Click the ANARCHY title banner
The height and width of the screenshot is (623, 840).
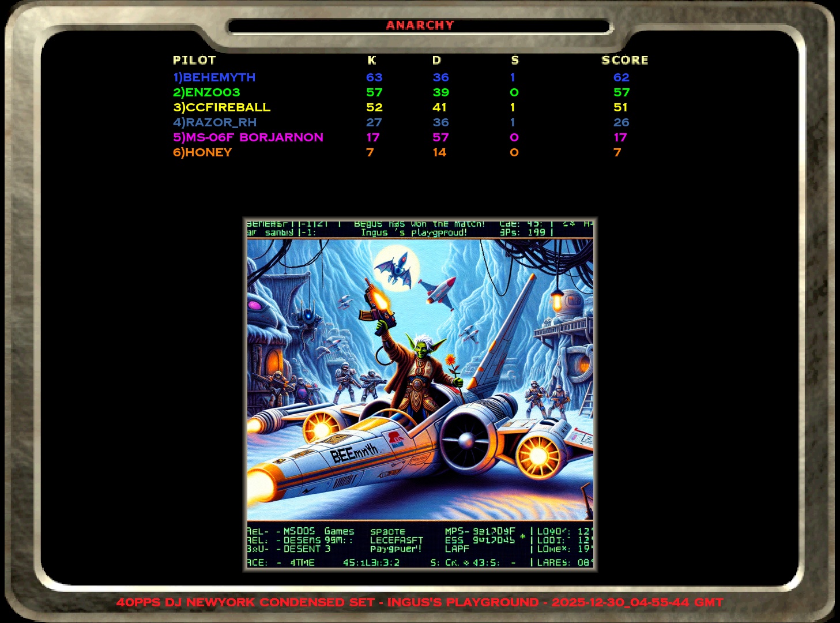(x=420, y=25)
